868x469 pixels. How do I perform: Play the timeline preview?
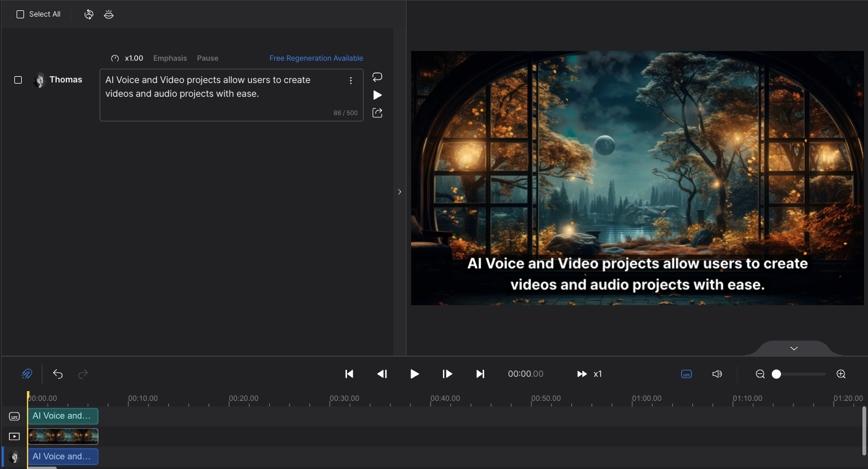(415, 374)
